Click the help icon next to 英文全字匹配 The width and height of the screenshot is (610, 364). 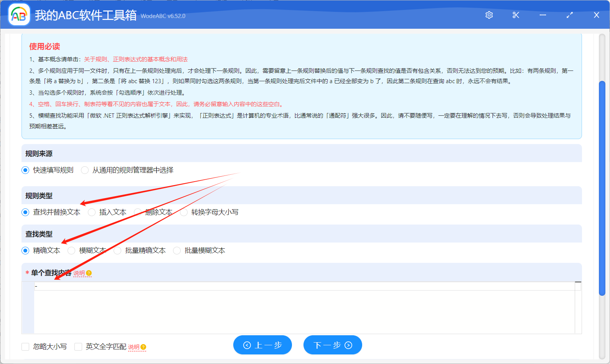[x=143, y=347]
